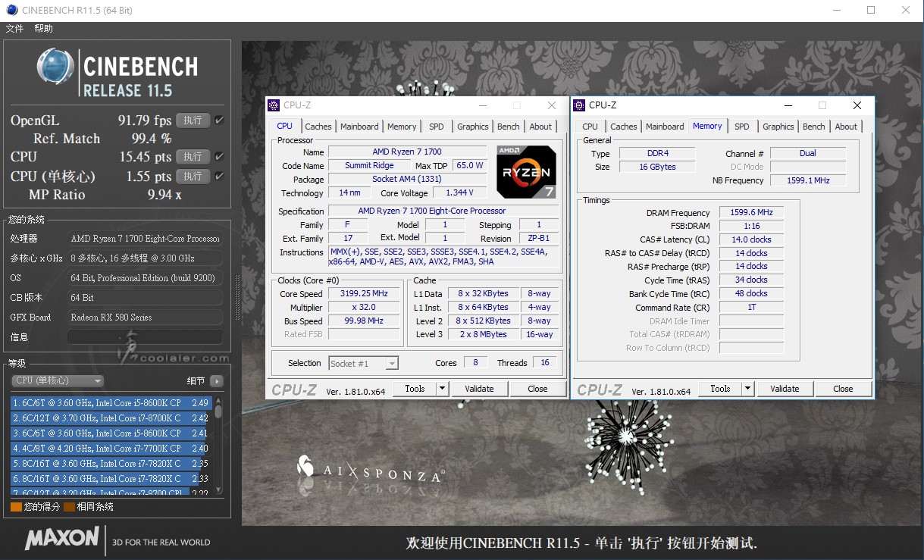Viewport: 924px width, 560px height.
Task: Select the Memory tab in the CPU-Z processor window
Action: 402,127
